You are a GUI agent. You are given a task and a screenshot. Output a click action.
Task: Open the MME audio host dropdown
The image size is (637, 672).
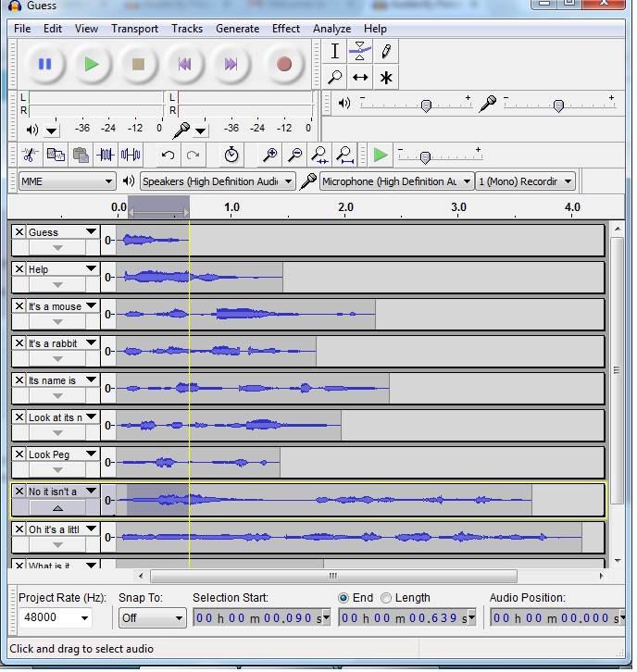pos(67,181)
